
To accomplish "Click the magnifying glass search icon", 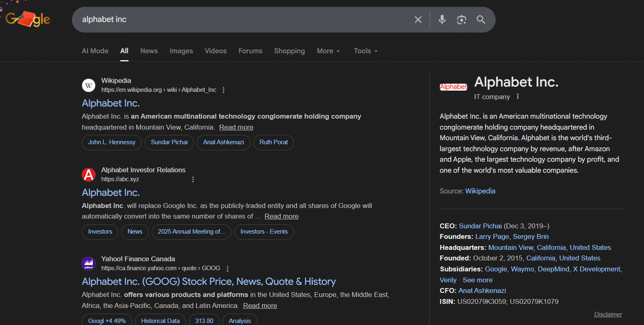I will click(x=481, y=19).
